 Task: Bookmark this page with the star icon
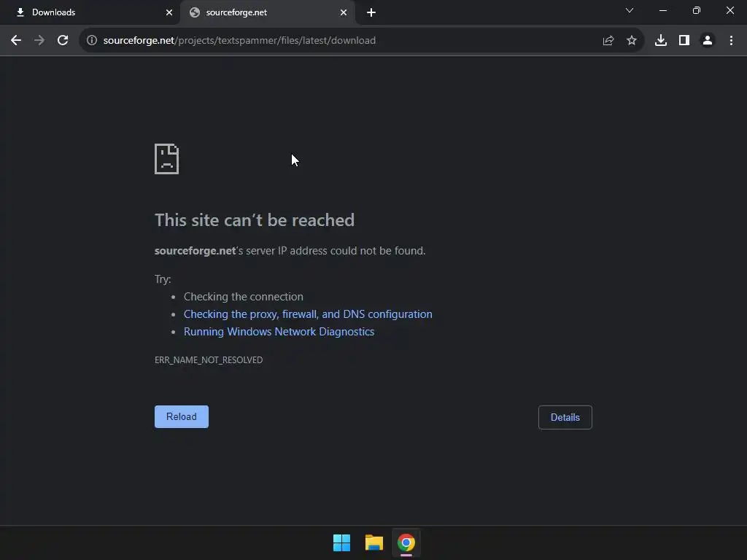click(632, 41)
